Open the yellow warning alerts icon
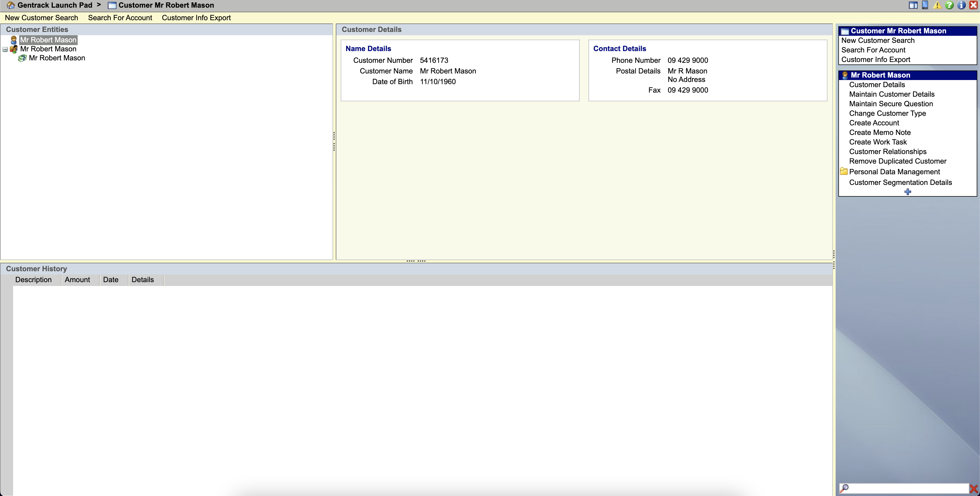 pos(937,5)
